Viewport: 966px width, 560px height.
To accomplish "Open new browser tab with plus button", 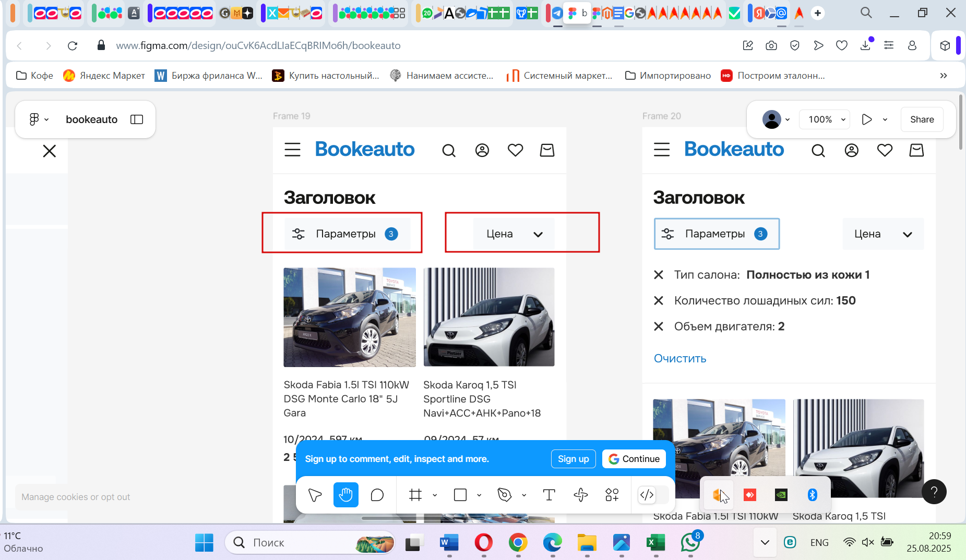I will coord(818,13).
